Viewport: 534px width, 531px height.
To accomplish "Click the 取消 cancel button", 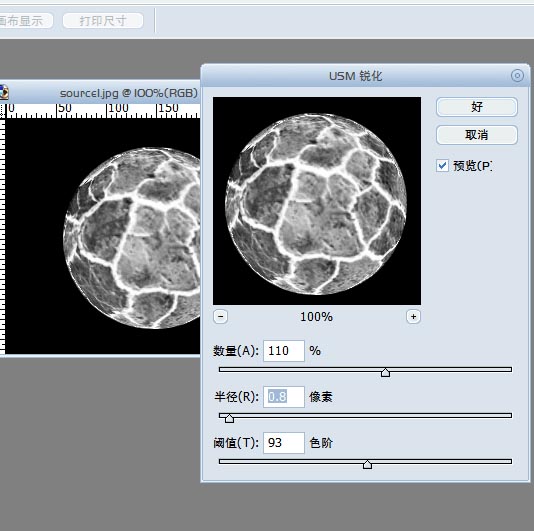I will pyautogui.click(x=477, y=135).
